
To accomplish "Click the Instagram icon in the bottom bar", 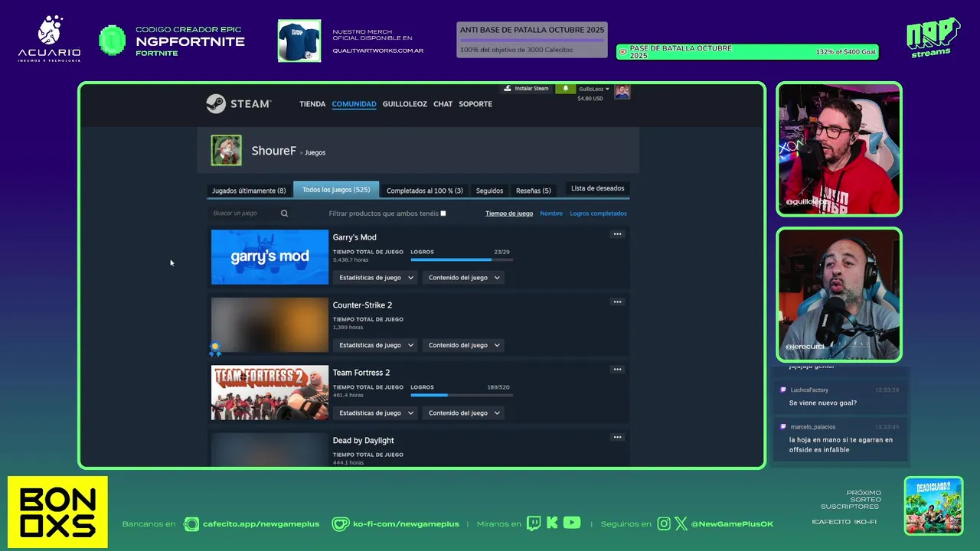I will [x=664, y=523].
